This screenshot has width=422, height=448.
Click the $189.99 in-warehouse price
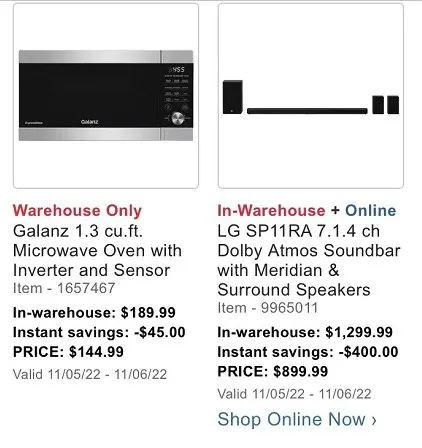[x=148, y=313]
